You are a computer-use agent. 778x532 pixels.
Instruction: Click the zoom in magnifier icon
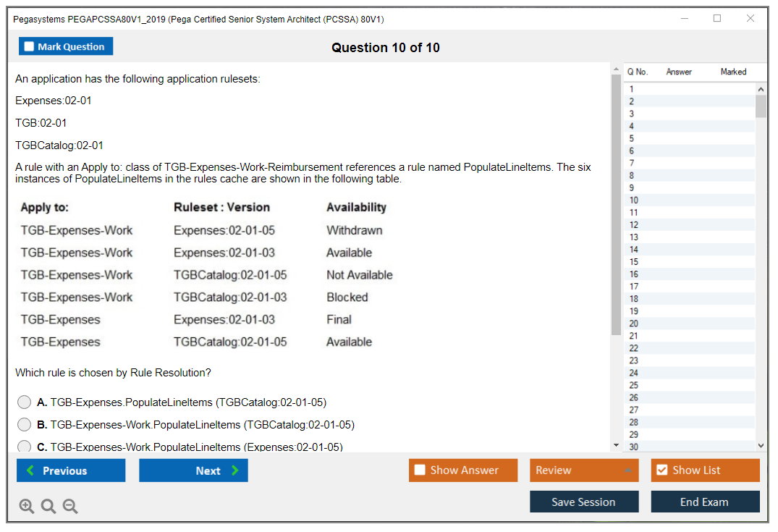27,507
